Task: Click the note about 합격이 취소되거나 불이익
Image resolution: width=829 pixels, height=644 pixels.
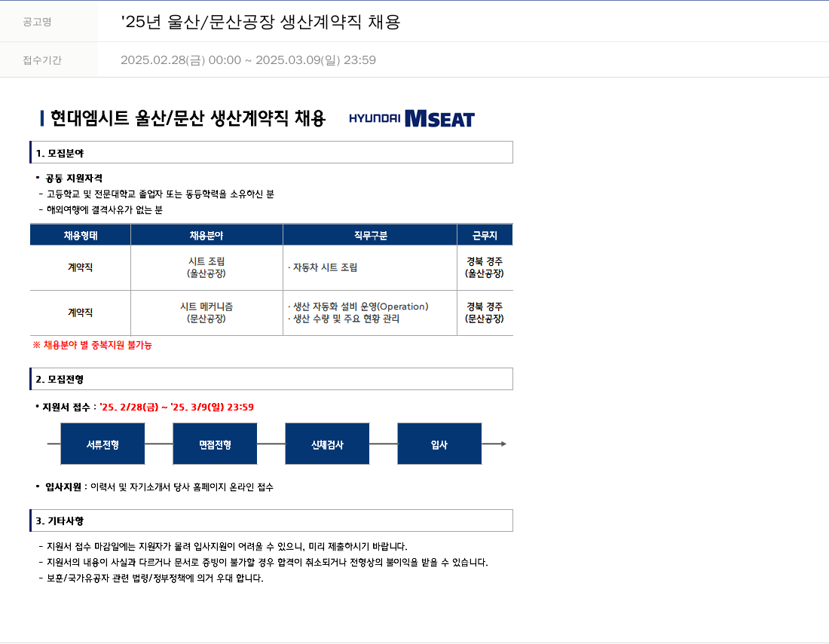Action: (263, 562)
